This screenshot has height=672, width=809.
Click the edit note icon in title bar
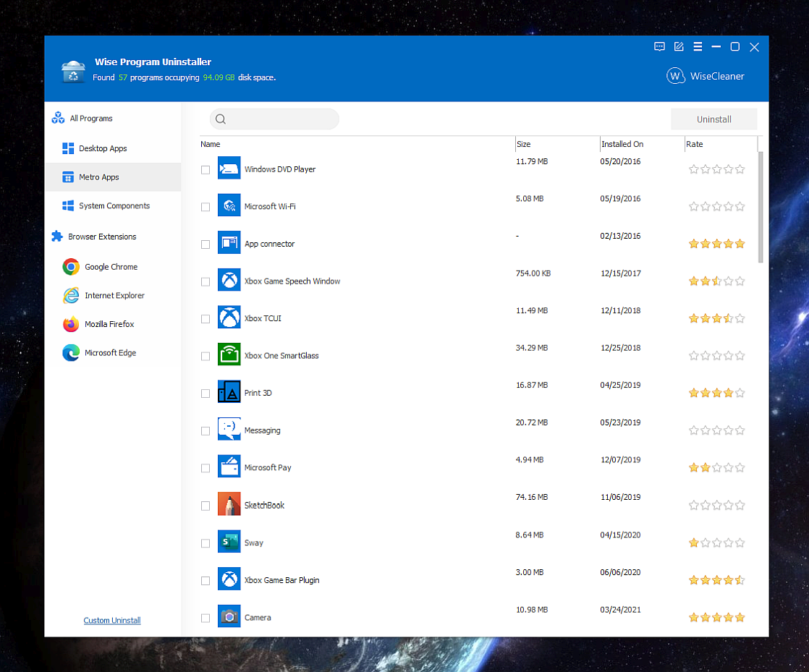pyautogui.click(x=679, y=47)
